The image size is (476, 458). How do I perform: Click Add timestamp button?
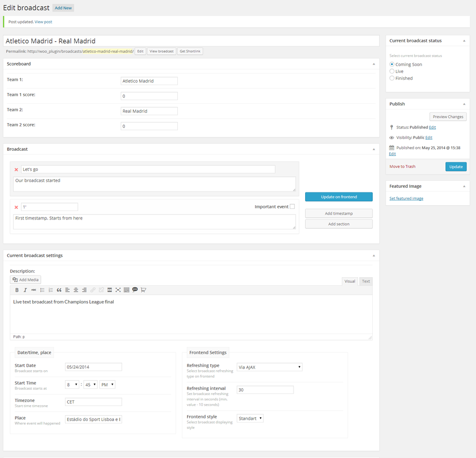339,213
